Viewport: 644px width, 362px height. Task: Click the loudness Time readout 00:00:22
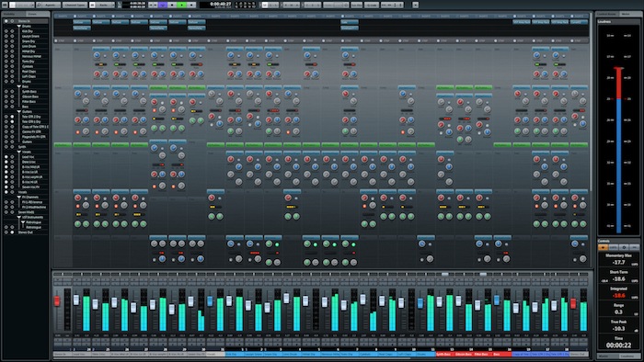[618, 345]
